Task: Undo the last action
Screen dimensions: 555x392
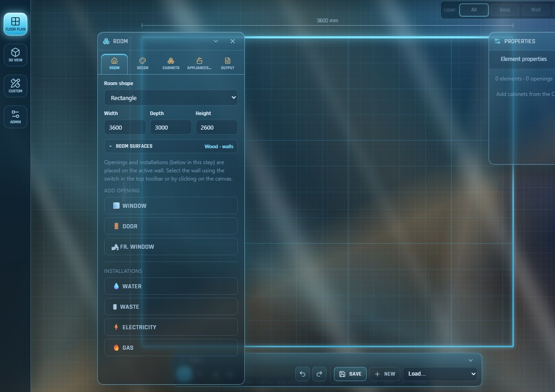Action: click(x=303, y=374)
